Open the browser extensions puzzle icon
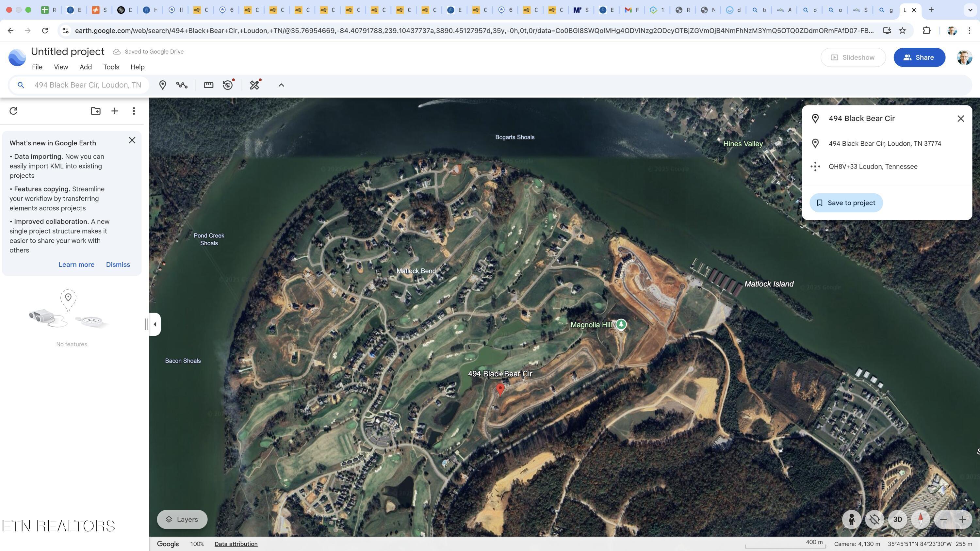The image size is (980, 551). (x=927, y=30)
